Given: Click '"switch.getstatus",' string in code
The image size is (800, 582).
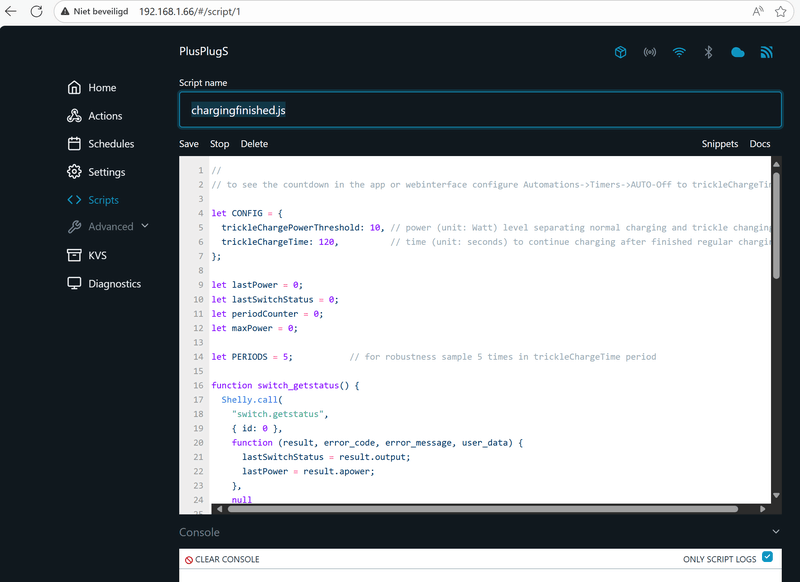Looking at the screenshot, I should 280,414.
